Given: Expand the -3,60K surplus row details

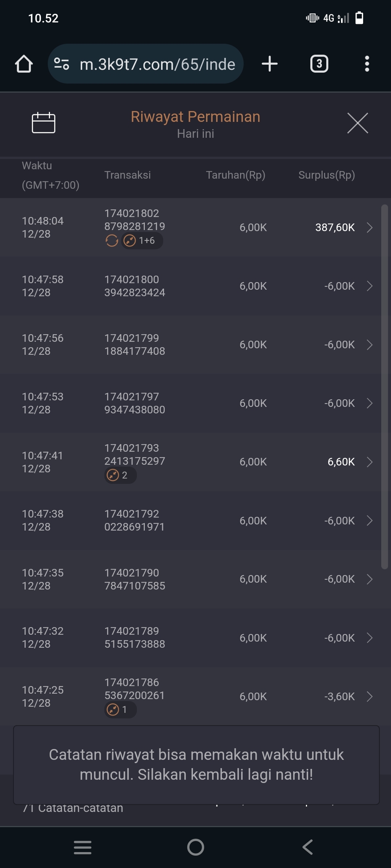Looking at the screenshot, I should (370, 697).
